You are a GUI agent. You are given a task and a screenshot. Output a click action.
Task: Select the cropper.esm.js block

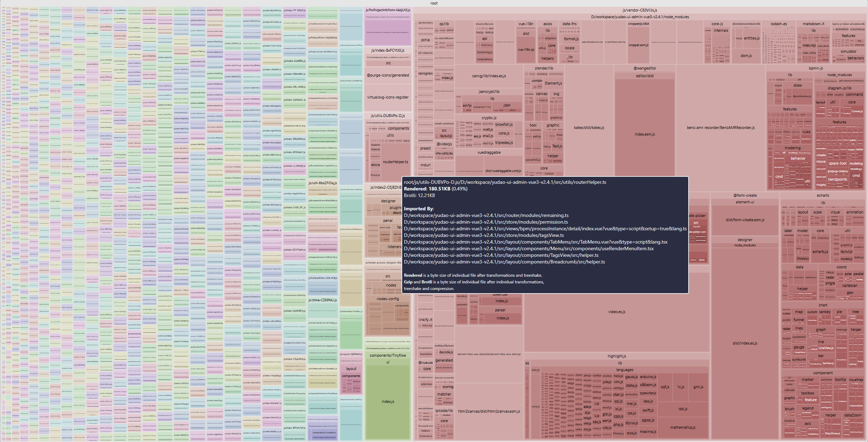pos(638,45)
